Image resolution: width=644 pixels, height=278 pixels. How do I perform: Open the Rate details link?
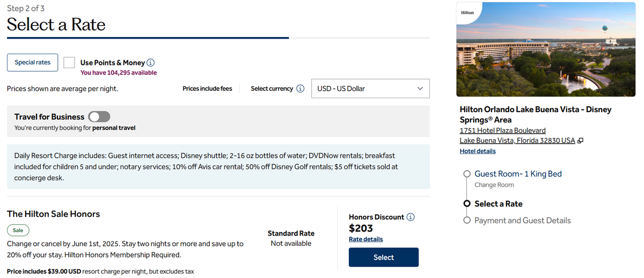tap(365, 239)
